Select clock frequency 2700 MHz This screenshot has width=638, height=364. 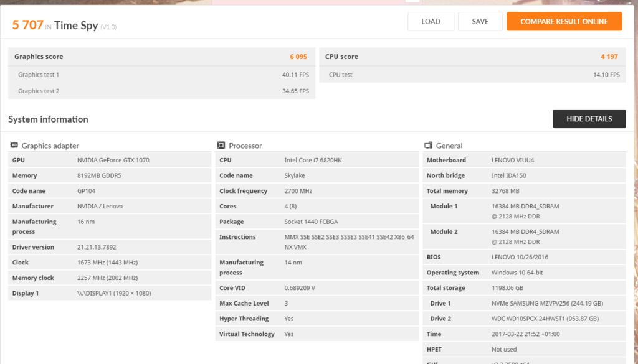coord(298,191)
